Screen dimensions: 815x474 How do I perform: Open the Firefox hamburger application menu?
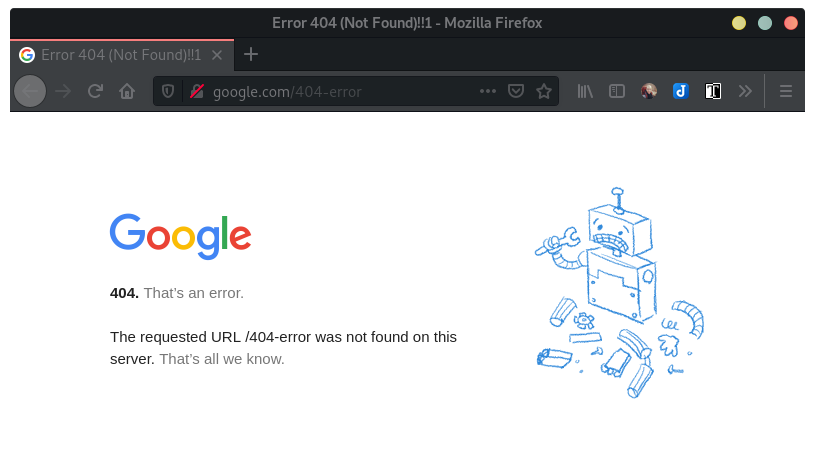(786, 91)
